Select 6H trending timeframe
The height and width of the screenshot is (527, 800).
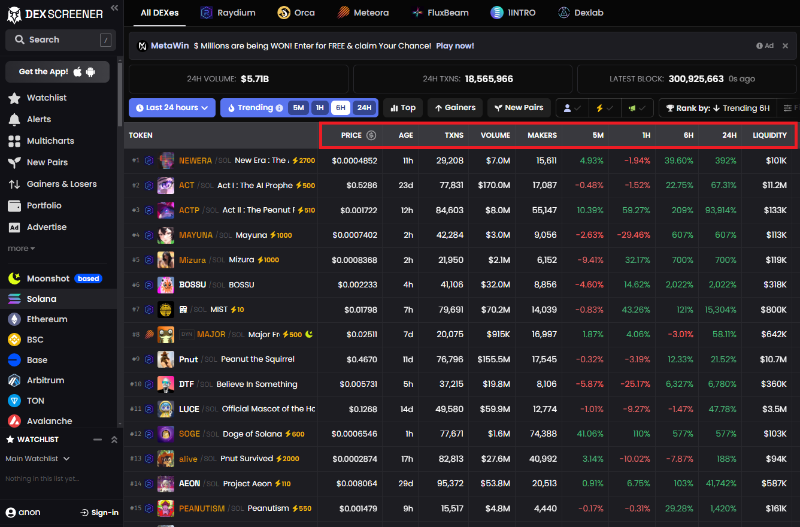[340, 108]
